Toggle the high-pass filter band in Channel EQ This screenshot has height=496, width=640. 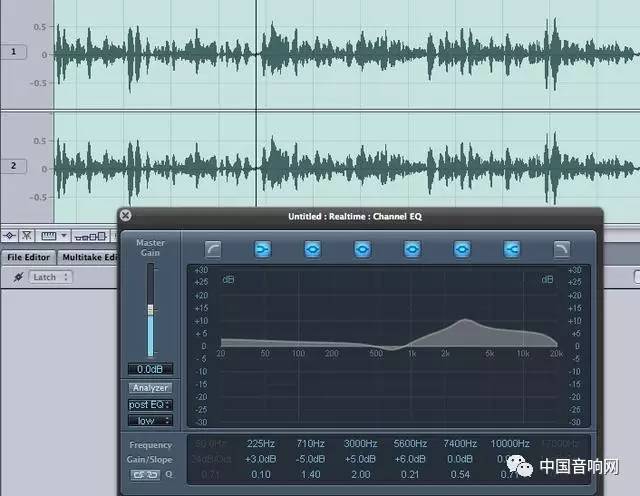click(213, 249)
